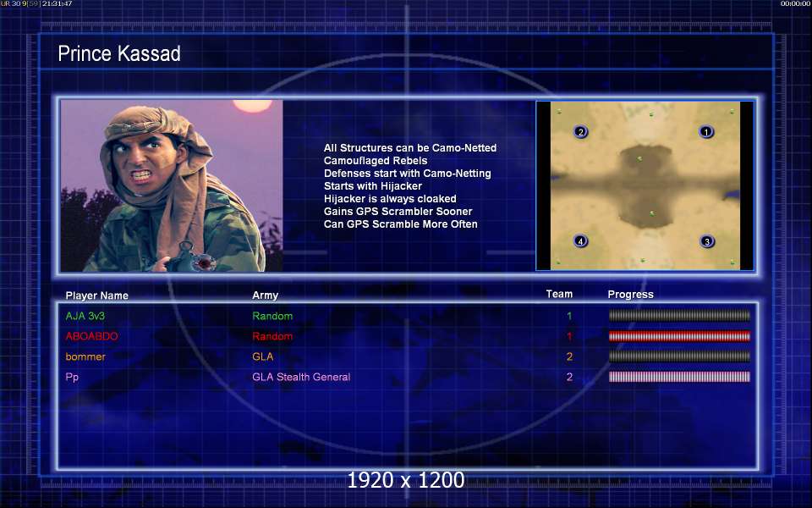Select player name ABOABDO
The image size is (812, 508).
click(x=91, y=336)
